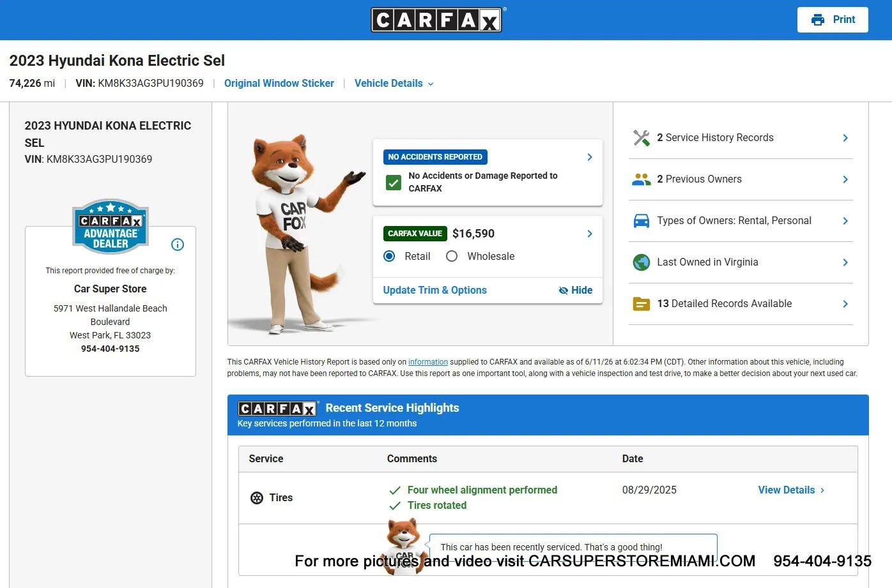
Task: Click the Comments column header
Action: tap(412, 459)
